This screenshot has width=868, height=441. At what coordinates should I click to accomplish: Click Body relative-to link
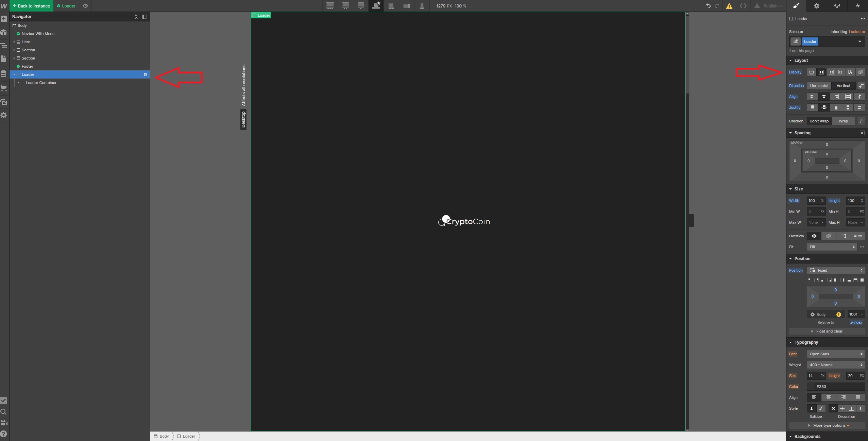click(x=821, y=315)
